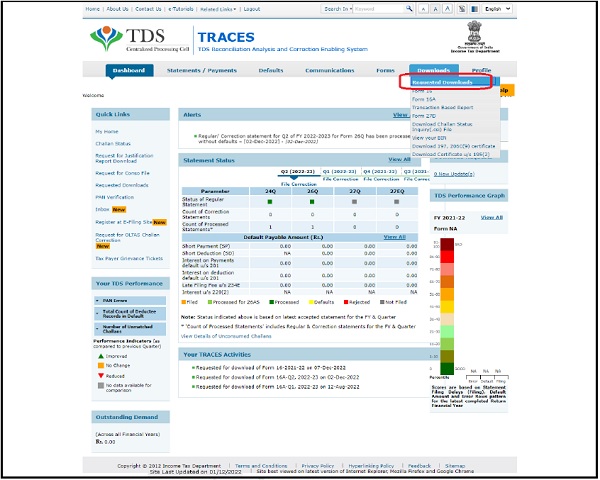Click About Us link
The height and width of the screenshot is (480, 600).
click(117, 9)
